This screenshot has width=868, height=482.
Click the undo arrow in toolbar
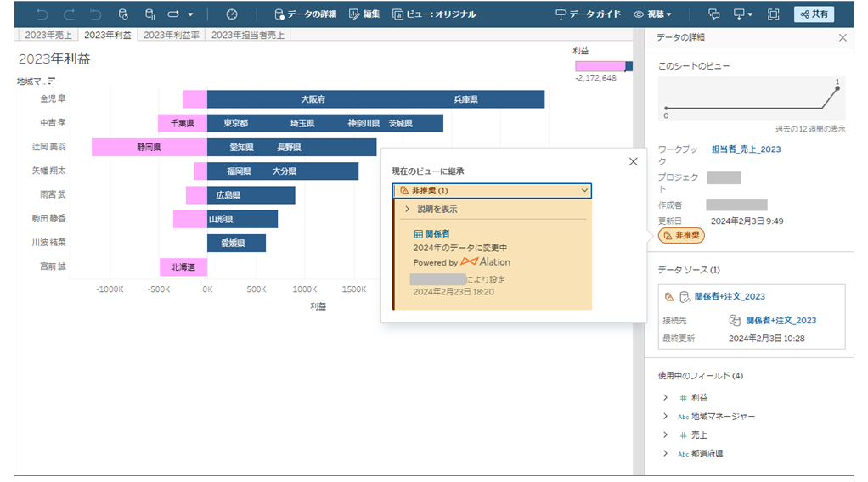click(x=42, y=14)
